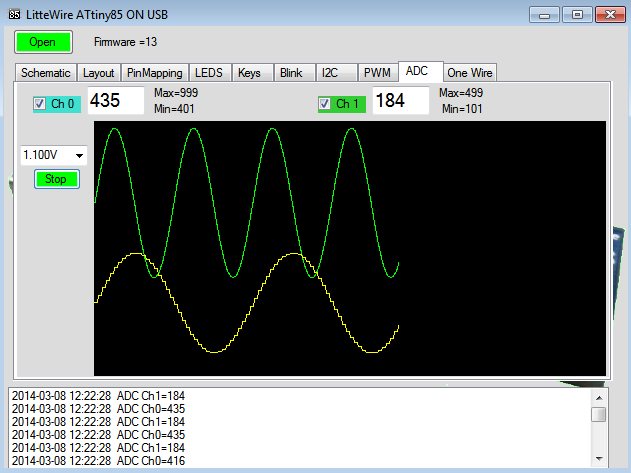Select the LEDS tab
Viewport: 631px width, 473px height.
[209, 73]
